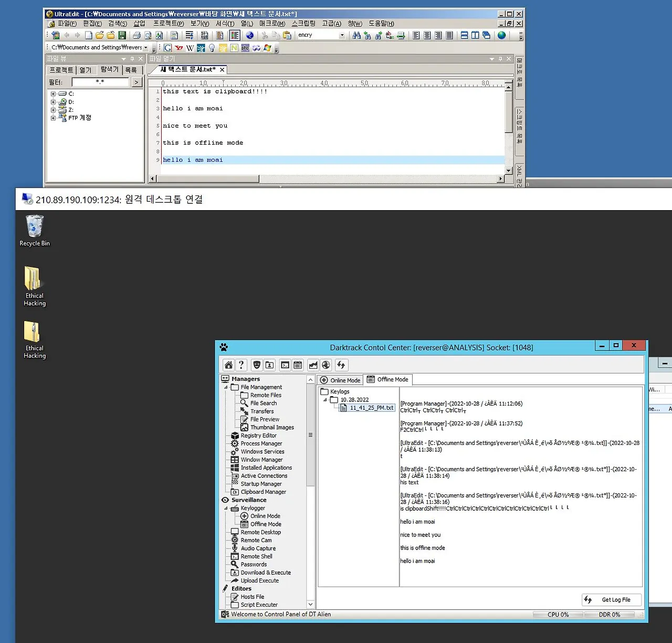Image resolution: width=672 pixels, height=643 pixels.
Task: Click the lightning transfer icon in Darktrack toolbar
Action: click(x=341, y=365)
